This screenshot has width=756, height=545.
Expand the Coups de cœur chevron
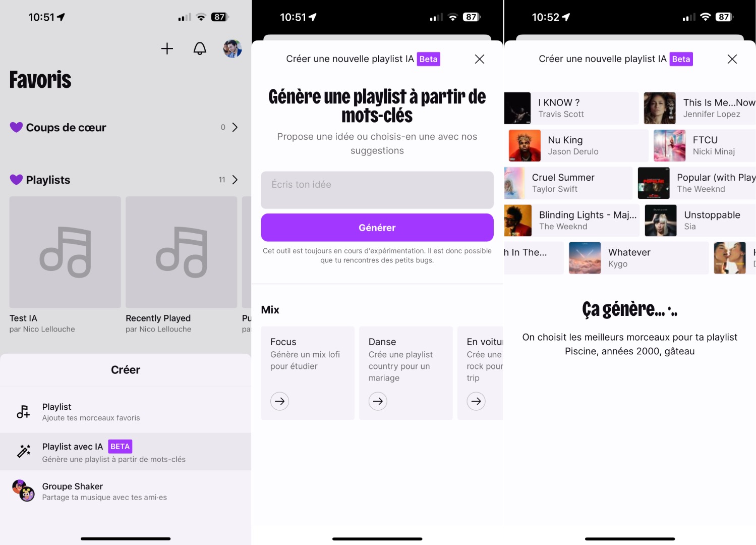pyautogui.click(x=235, y=127)
